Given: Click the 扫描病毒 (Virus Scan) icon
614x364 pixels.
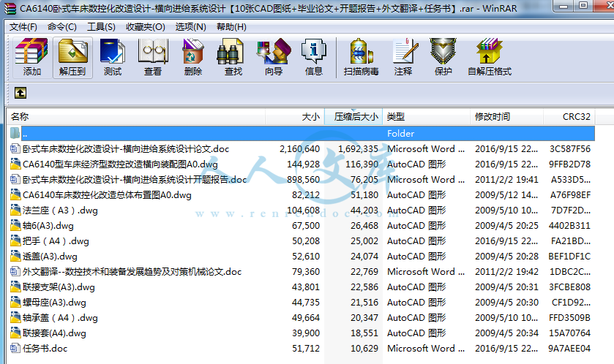Looking at the screenshot, I should coord(361,51).
